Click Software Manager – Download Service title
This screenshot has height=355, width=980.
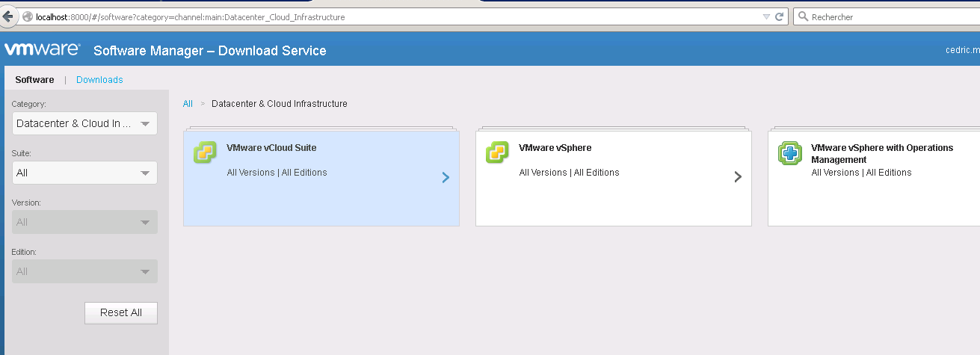click(x=210, y=51)
